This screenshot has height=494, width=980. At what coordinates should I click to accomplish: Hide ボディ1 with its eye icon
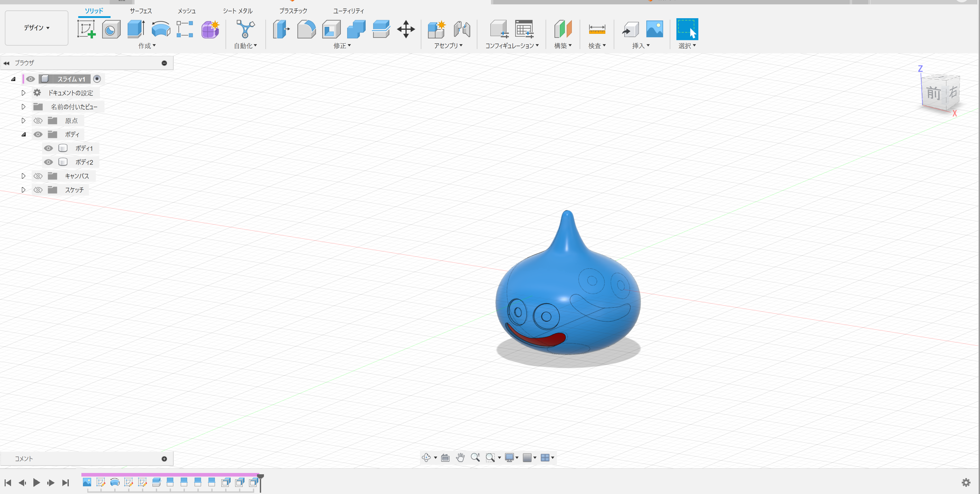coord(48,148)
